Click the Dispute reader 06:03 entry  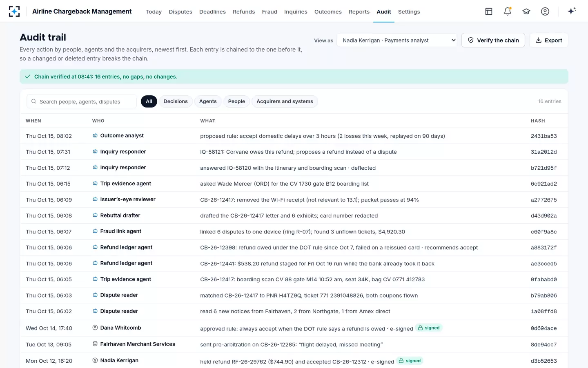coord(294,295)
